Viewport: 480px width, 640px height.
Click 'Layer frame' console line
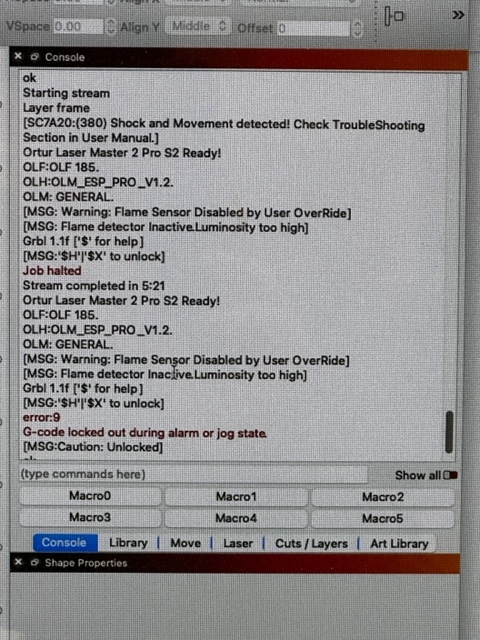(56, 108)
